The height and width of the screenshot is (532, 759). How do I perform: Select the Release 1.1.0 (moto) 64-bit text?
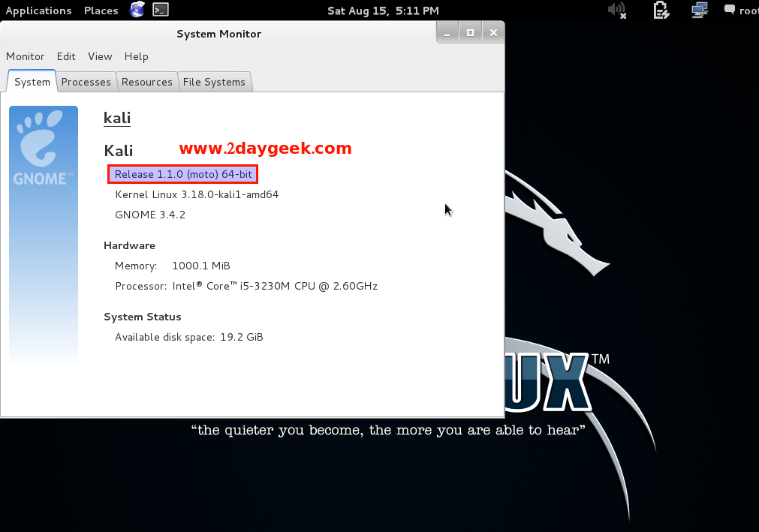click(x=183, y=174)
